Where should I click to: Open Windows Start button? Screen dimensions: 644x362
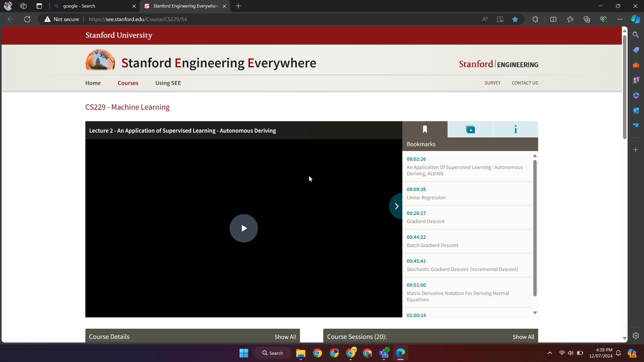click(x=243, y=353)
